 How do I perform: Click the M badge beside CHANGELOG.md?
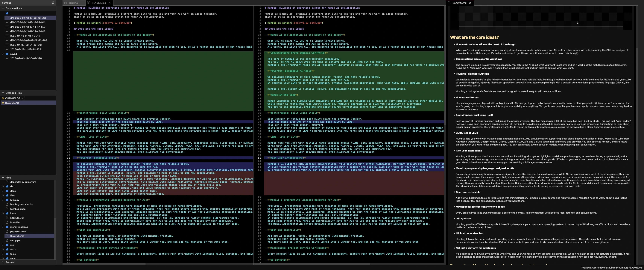pos(3,98)
